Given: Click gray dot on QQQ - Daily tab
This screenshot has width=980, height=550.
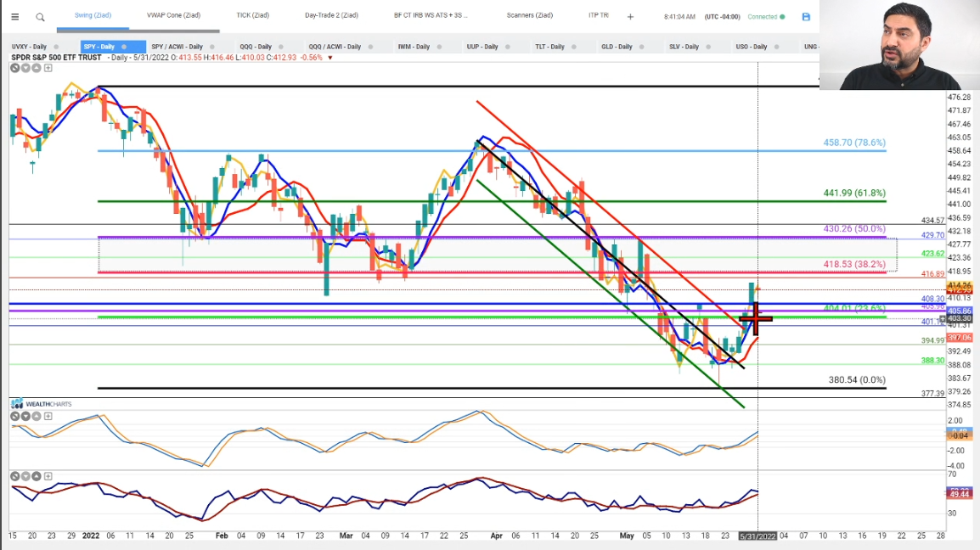Looking at the screenshot, I should tap(280, 47).
